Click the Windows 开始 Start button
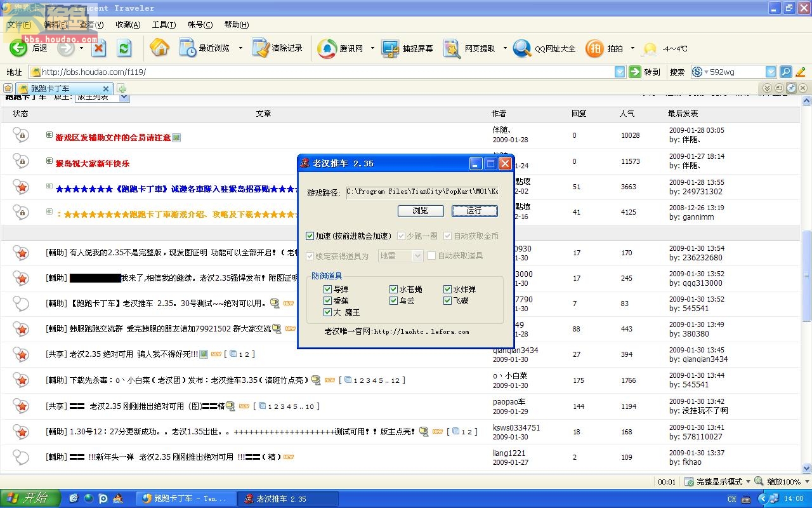The width and height of the screenshot is (812, 508). pos(30,498)
